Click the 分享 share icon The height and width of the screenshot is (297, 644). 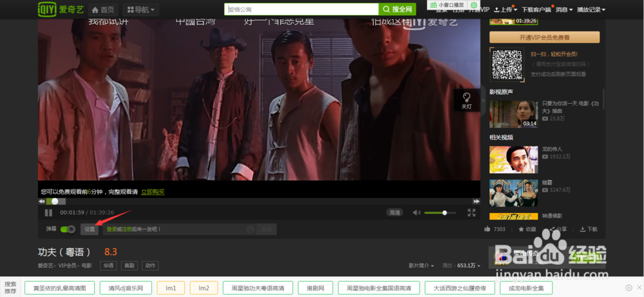point(558,229)
